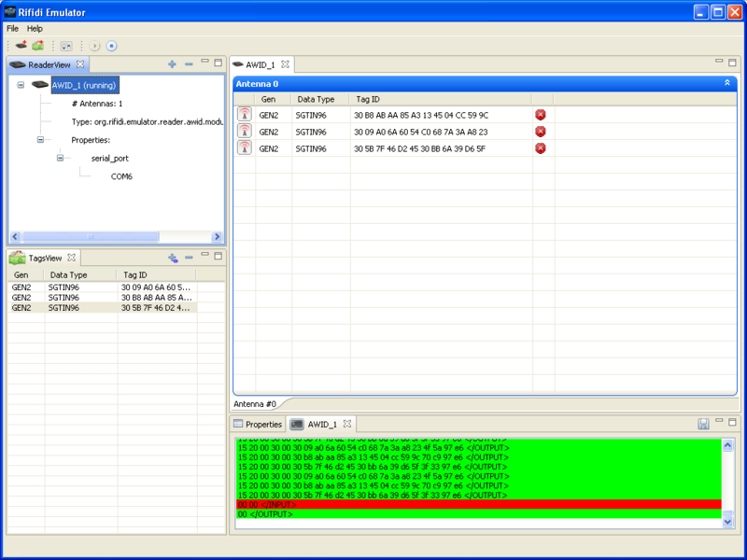Click the add new reader toolbar icon
The image size is (747, 560).
click(x=21, y=45)
